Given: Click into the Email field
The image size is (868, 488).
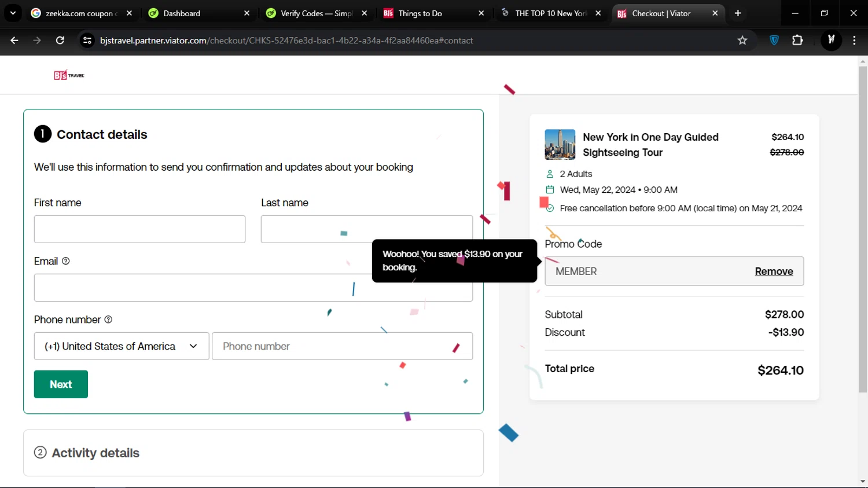Looking at the screenshot, I should pos(253,288).
